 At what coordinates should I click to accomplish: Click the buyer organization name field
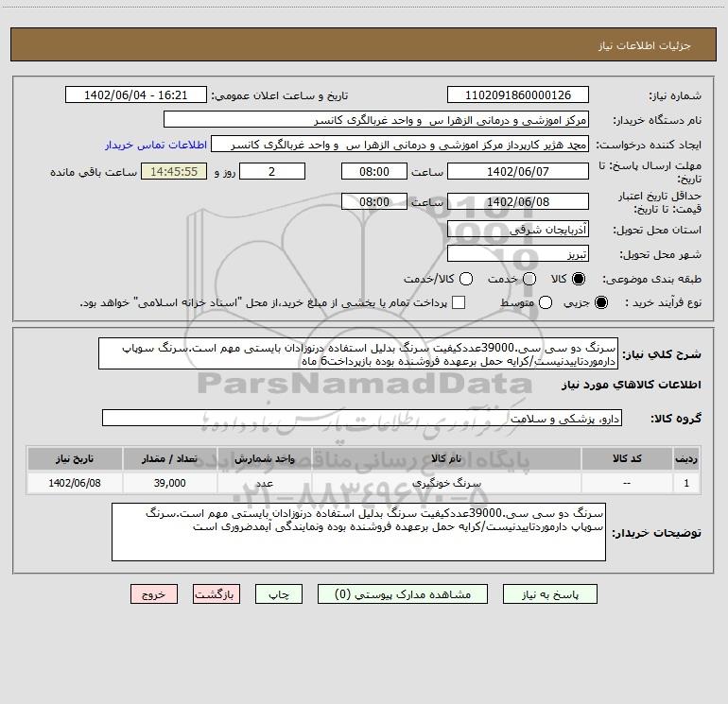(376, 120)
